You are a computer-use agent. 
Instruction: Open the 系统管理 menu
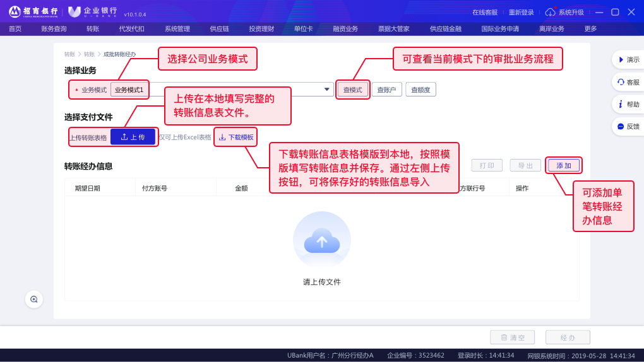click(x=177, y=29)
